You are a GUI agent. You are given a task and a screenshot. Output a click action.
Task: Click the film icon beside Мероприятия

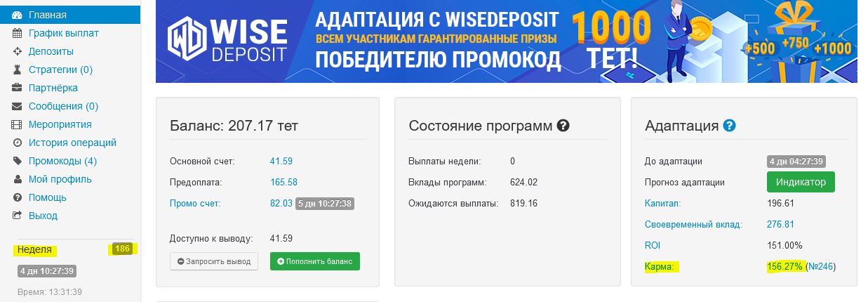[18, 124]
